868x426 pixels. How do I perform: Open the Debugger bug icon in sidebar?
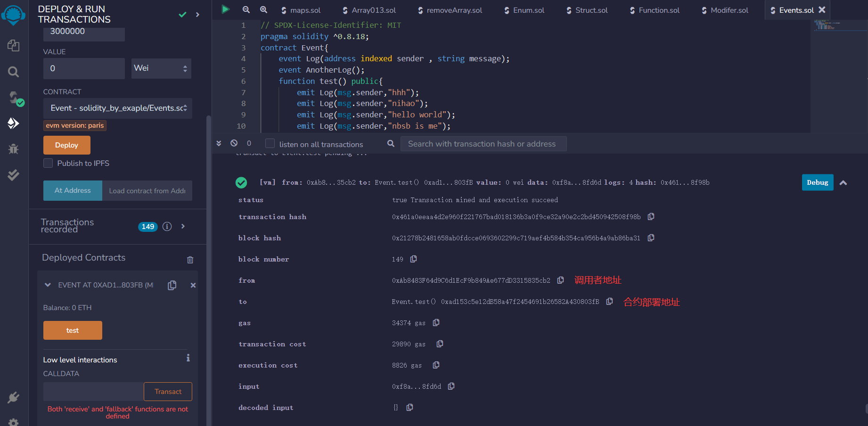click(x=13, y=149)
